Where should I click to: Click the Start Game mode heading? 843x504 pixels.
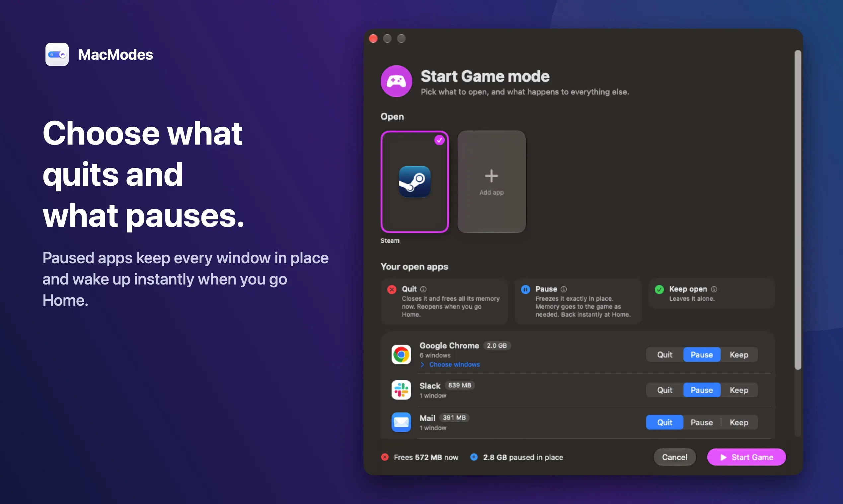coord(485,76)
